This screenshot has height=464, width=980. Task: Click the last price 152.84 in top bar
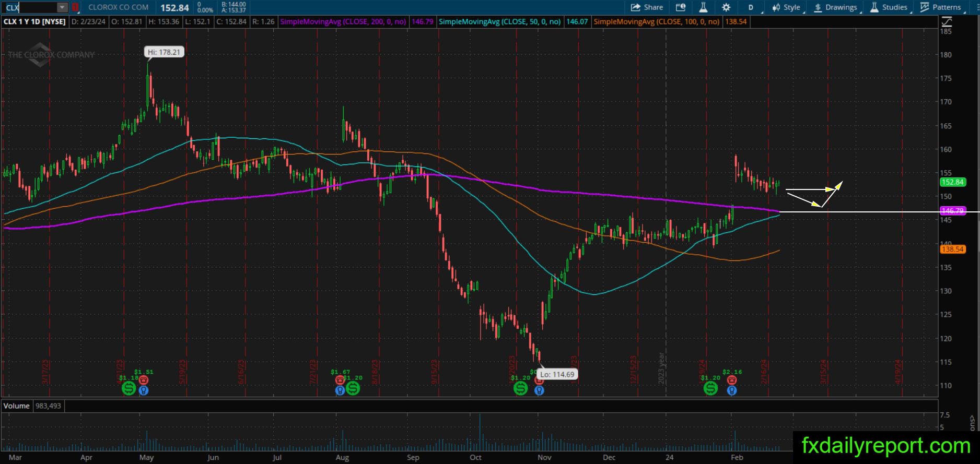click(174, 8)
